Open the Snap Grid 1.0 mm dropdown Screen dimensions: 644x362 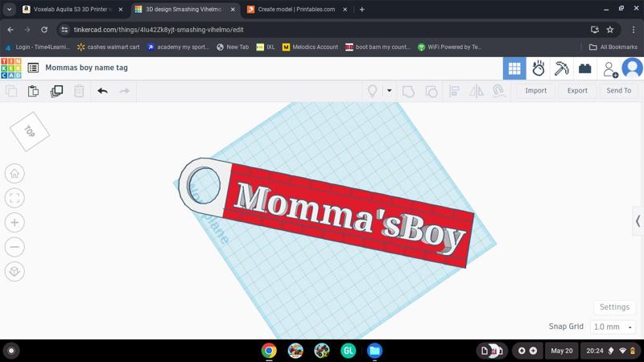coord(613,327)
